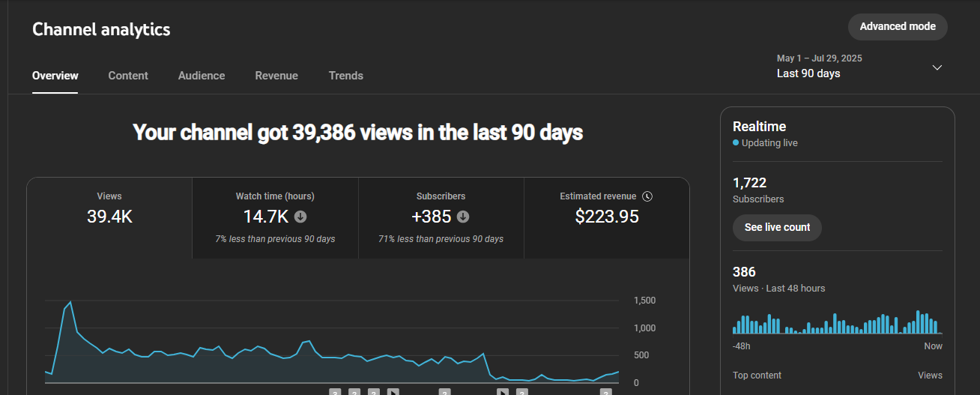Switch to the Overview tab
Screen dimensions: 980x395
pos(55,76)
